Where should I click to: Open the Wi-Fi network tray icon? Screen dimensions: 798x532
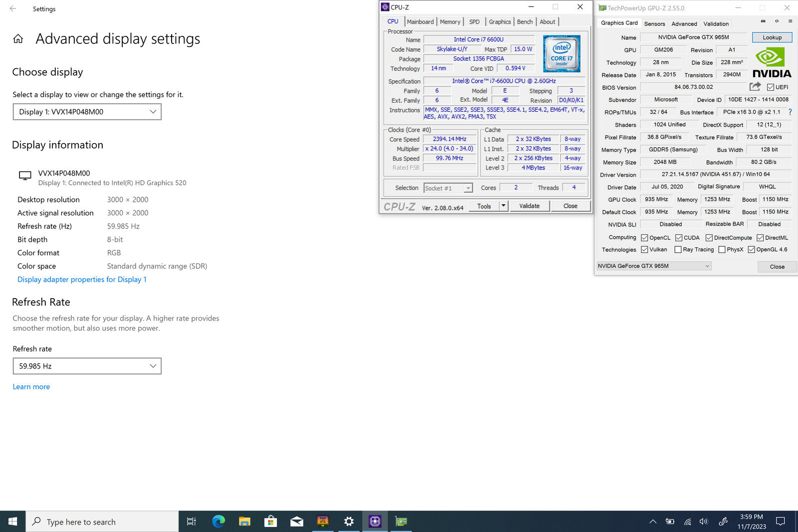(687, 522)
